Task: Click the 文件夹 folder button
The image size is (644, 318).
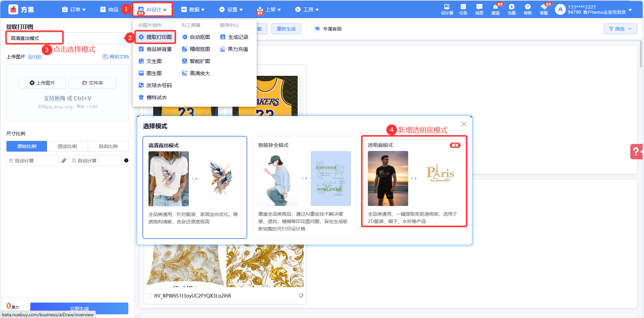Action: (93, 83)
